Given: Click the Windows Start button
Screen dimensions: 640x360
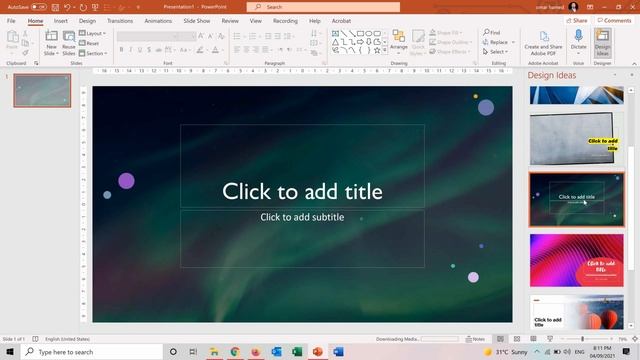Looking at the screenshot, I should click(10, 351).
